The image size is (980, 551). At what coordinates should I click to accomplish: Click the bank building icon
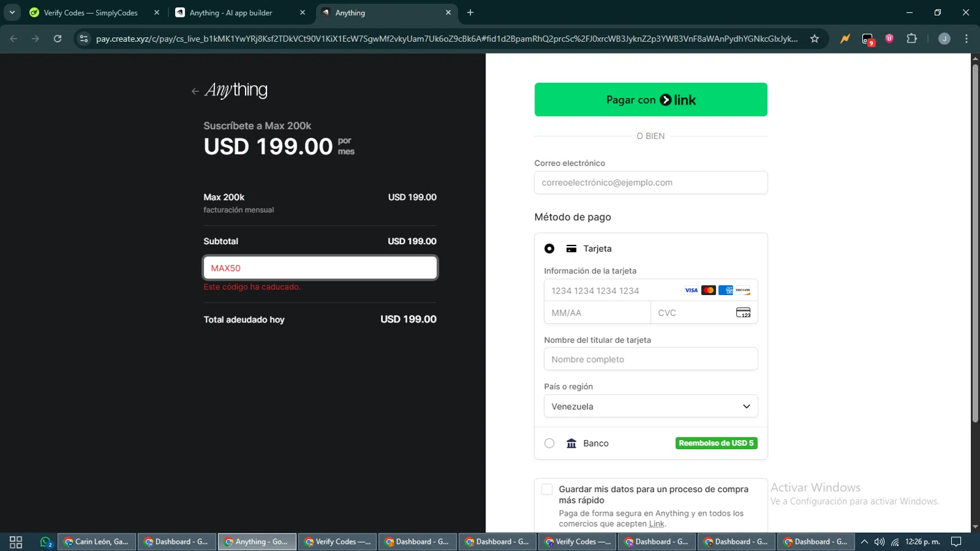[572, 443]
